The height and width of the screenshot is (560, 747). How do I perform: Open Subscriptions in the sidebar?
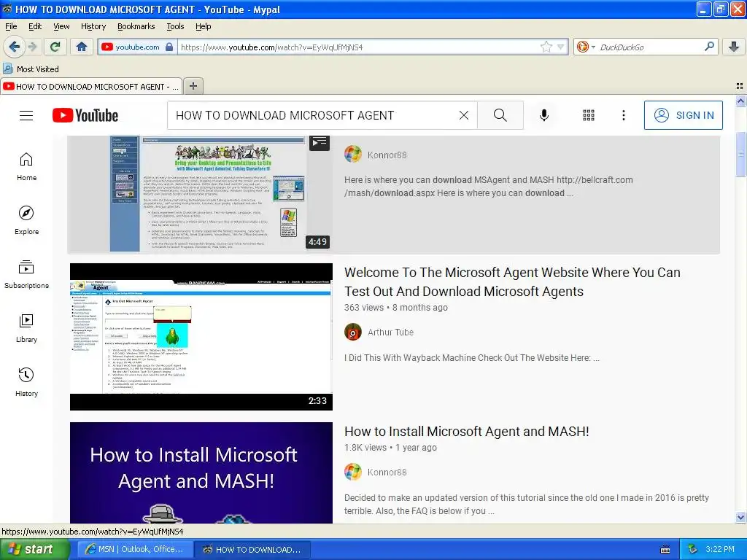click(27, 275)
